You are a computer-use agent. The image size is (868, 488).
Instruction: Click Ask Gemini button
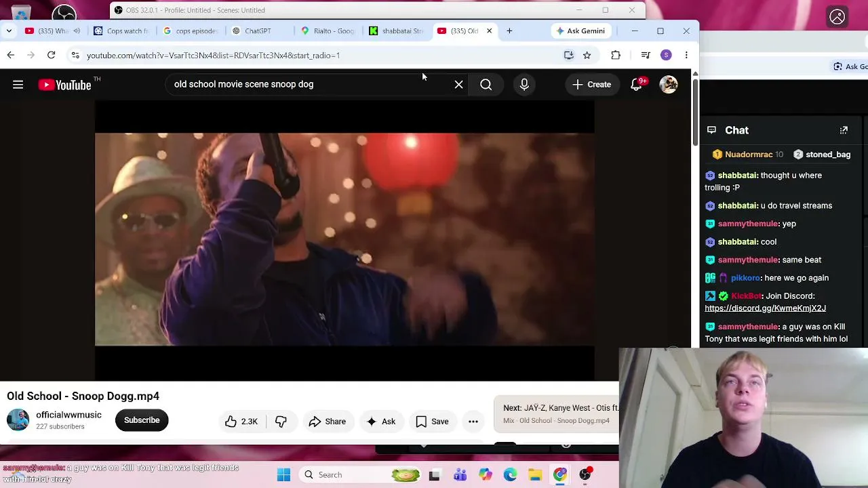pos(580,30)
